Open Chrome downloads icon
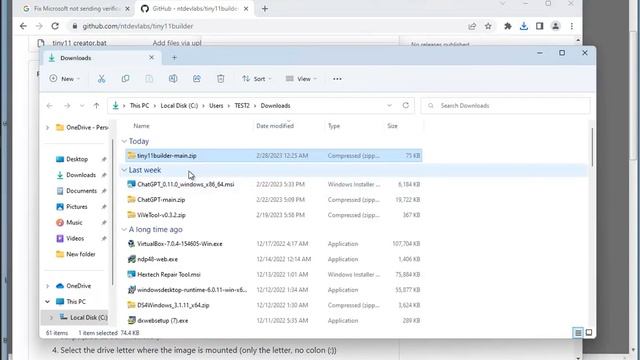The width and height of the screenshot is (640, 360). coord(524,26)
